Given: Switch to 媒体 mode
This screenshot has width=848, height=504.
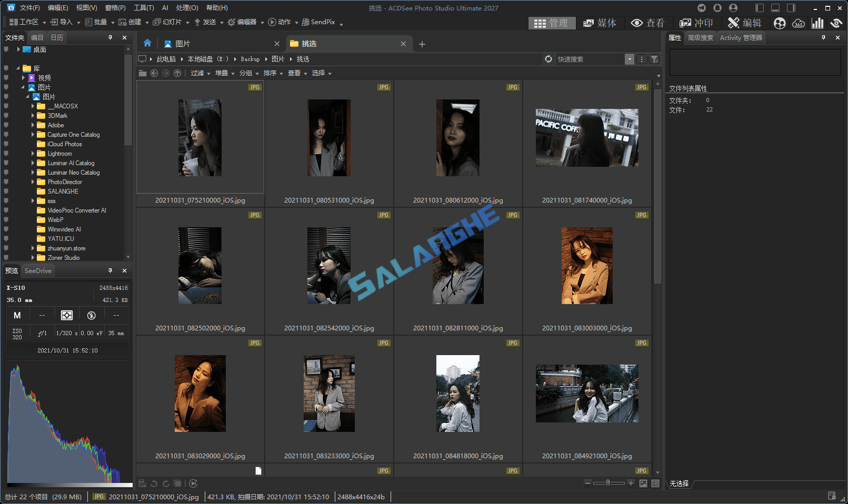Looking at the screenshot, I should (x=600, y=23).
